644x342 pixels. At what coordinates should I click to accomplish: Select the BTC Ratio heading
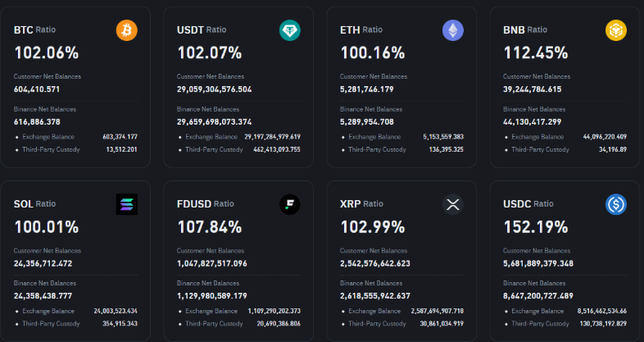[34, 30]
